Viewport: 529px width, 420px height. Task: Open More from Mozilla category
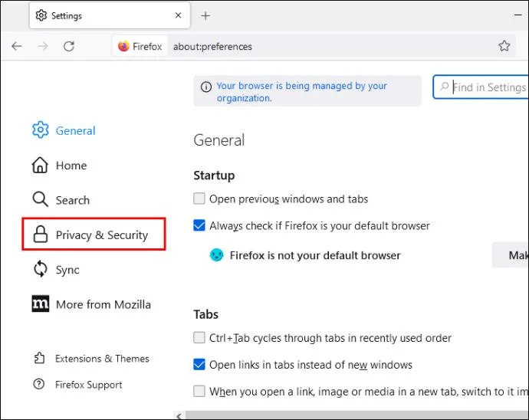tap(91, 304)
